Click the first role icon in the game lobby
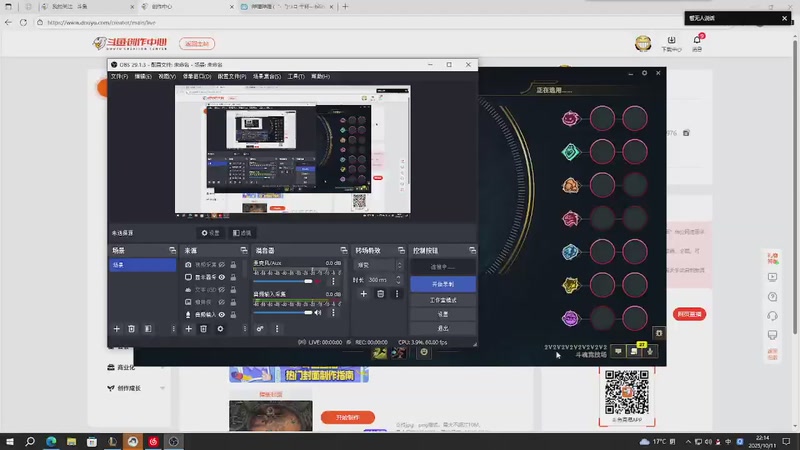 (570, 118)
